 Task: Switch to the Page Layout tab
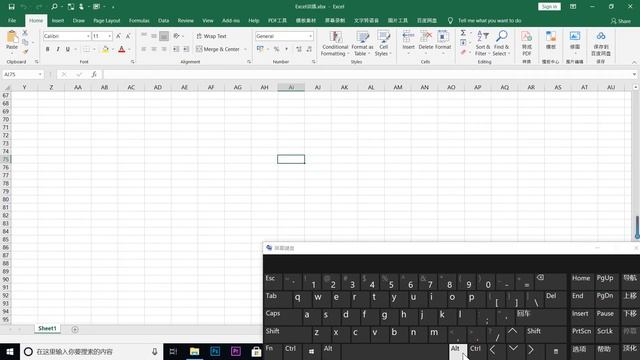pyautogui.click(x=107, y=20)
